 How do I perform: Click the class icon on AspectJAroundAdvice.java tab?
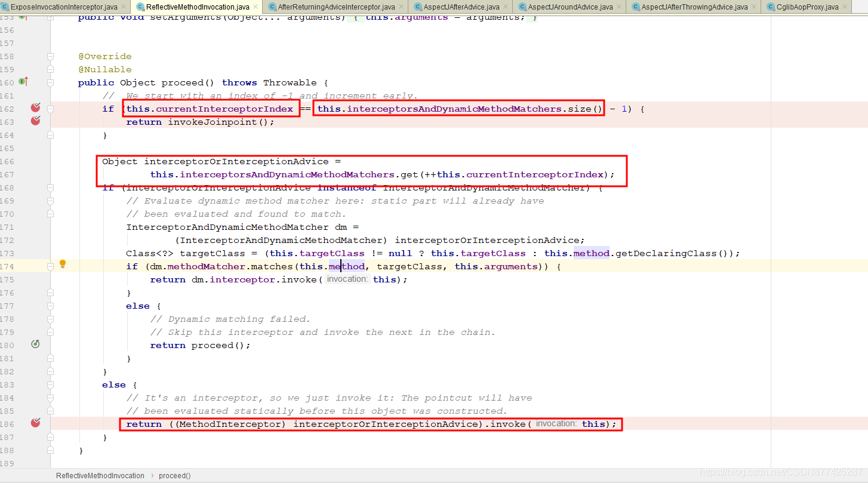click(522, 7)
